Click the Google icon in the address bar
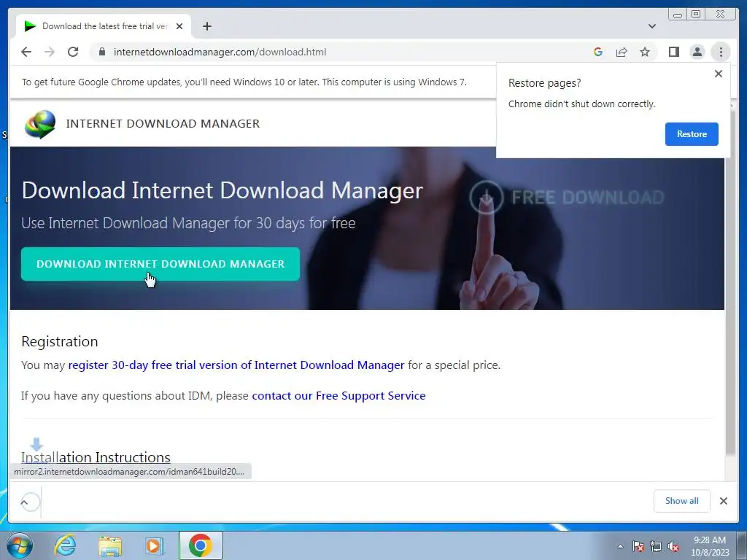The height and width of the screenshot is (560, 747). click(598, 52)
